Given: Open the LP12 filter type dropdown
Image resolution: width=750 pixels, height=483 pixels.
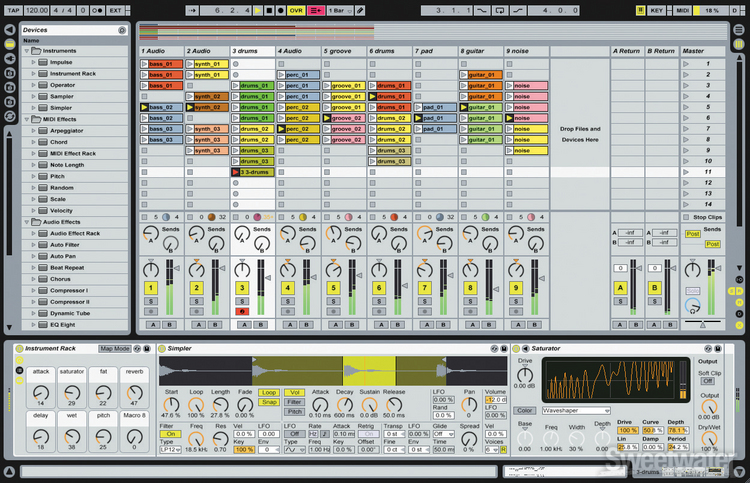Looking at the screenshot, I should [171, 450].
